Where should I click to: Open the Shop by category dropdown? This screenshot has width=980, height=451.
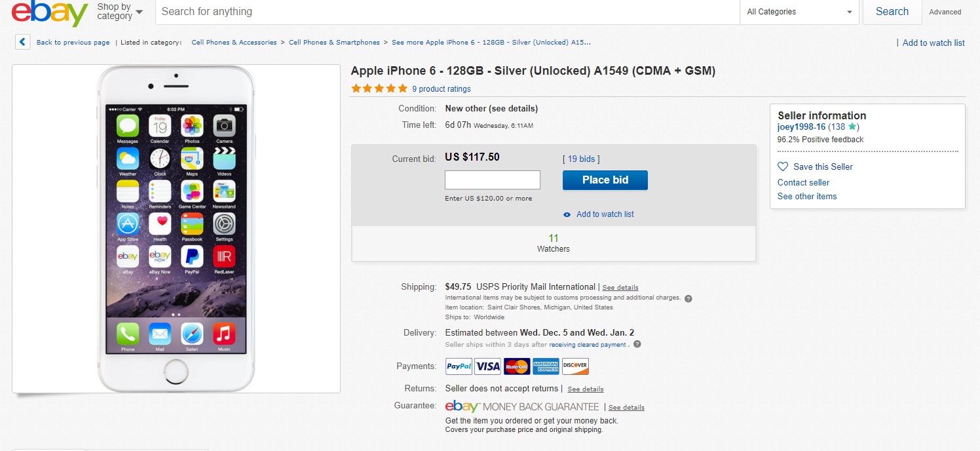tap(120, 11)
